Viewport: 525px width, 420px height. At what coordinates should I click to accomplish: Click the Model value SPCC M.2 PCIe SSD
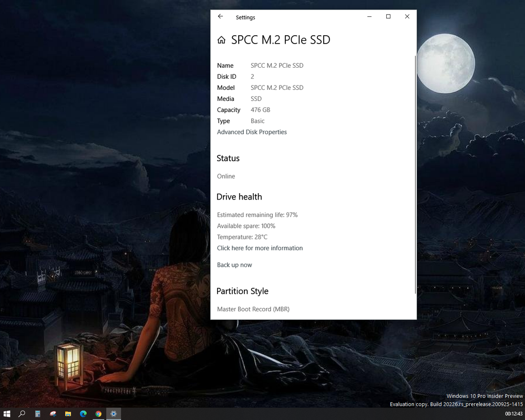tap(277, 88)
